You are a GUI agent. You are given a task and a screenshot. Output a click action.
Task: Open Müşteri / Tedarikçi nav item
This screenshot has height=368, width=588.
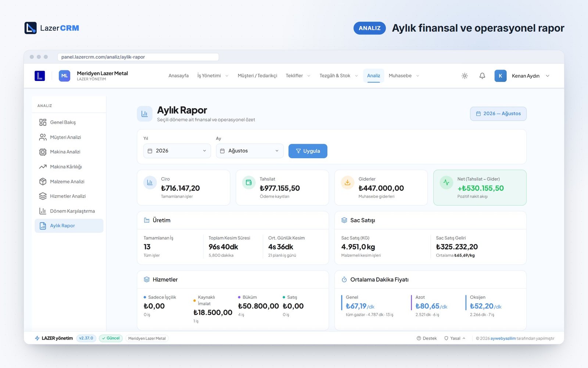[257, 76]
